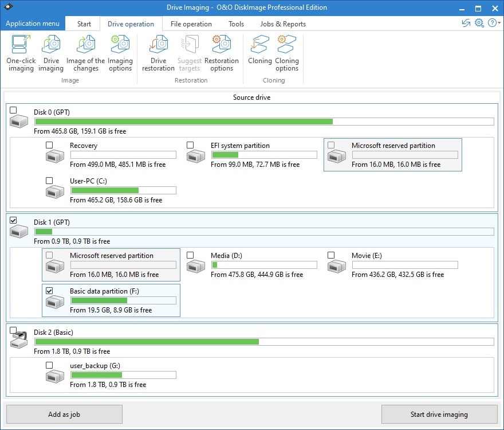Screen dimensions: 504x430
Task: Start the Drive restoration tool
Action: point(157,52)
